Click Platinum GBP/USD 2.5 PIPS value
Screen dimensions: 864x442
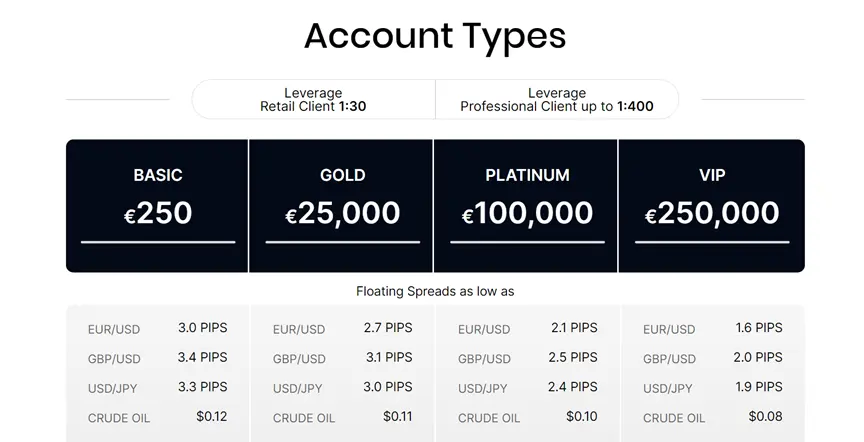(x=573, y=357)
